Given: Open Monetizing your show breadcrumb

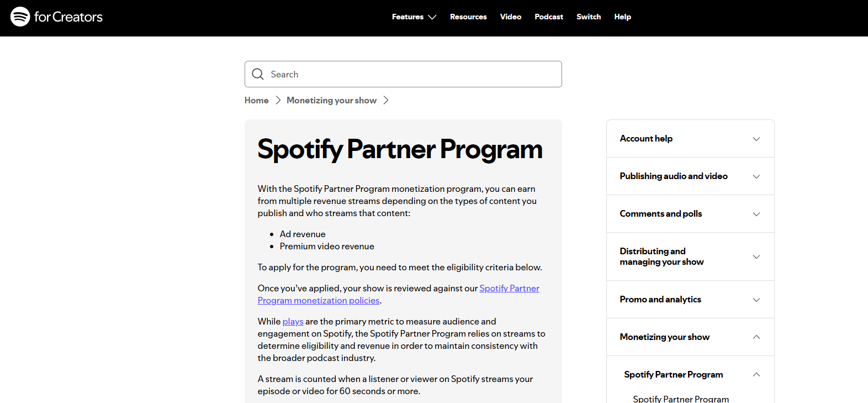Looking at the screenshot, I should [x=331, y=100].
